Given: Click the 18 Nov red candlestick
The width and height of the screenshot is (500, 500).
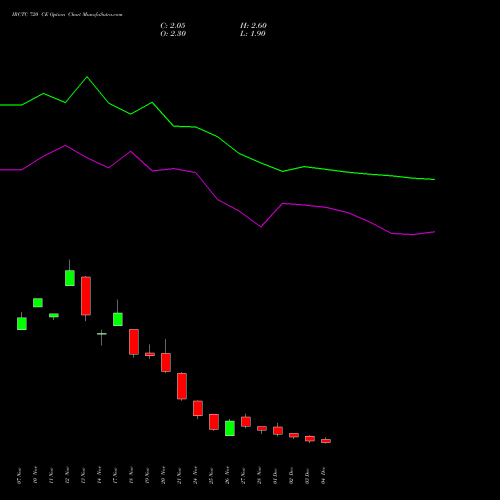Looking at the screenshot, I should click(134, 342).
